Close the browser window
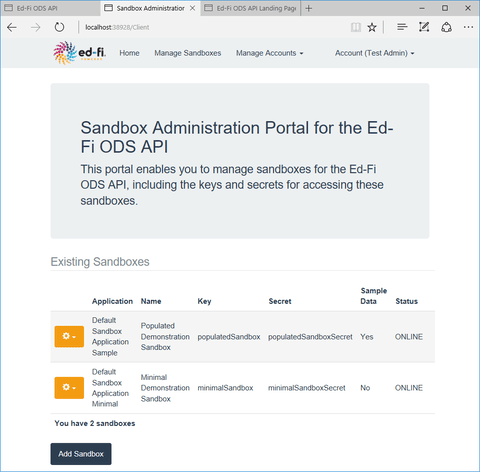This screenshot has width=480, height=472. click(468, 8)
